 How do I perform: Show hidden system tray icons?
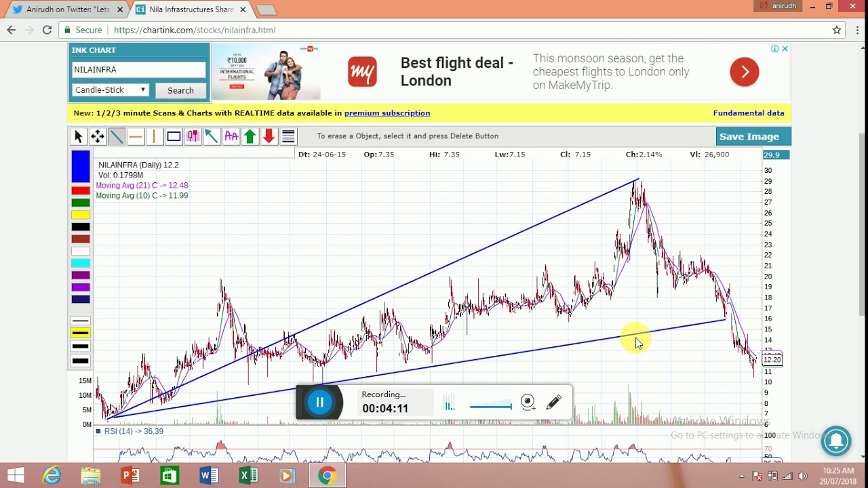click(x=741, y=476)
